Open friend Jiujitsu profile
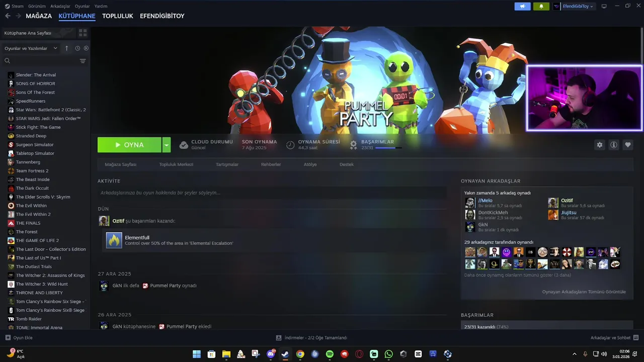This screenshot has height=362, width=644. pos(569,213)
